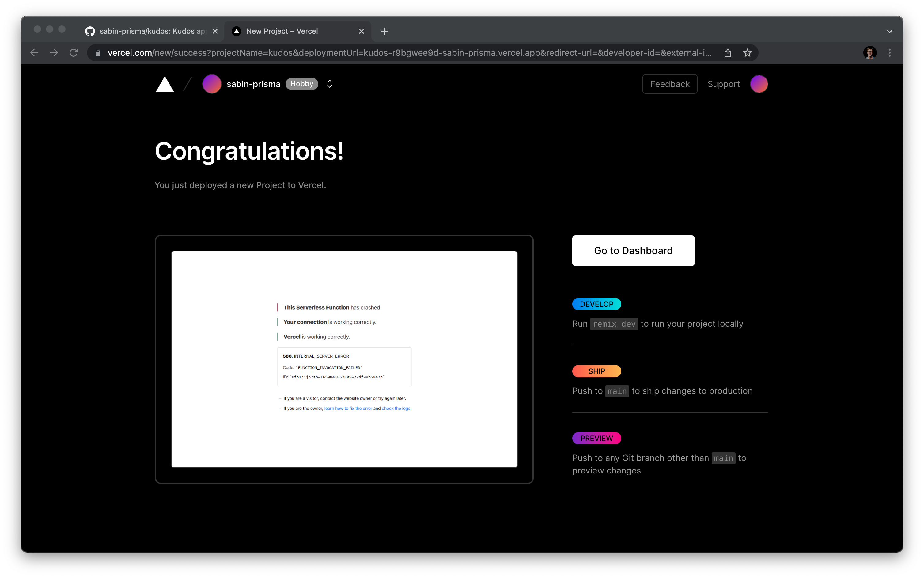Image resolution: width=924 pixels, height=578 pixels.
Task: Open the Vercel user avatar menu
Action: pyautogui.click(x=759, y=84)
